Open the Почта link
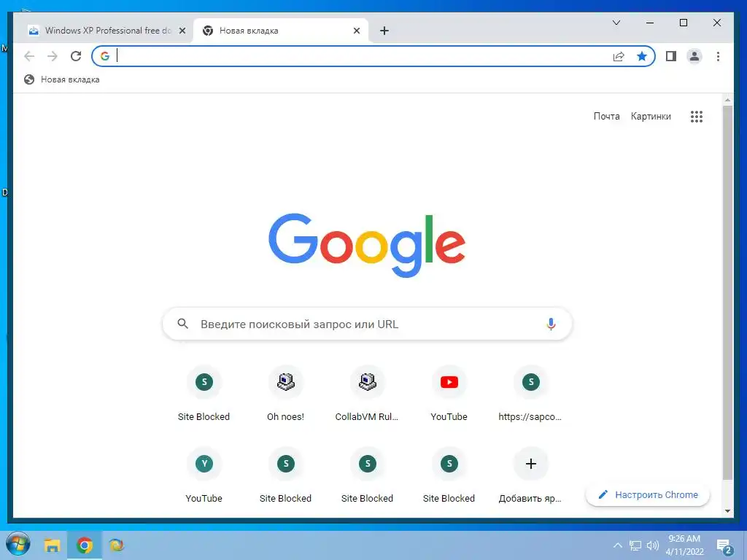Image resolution: width=747 pixels, height=560 pixels. coord(606,116)
